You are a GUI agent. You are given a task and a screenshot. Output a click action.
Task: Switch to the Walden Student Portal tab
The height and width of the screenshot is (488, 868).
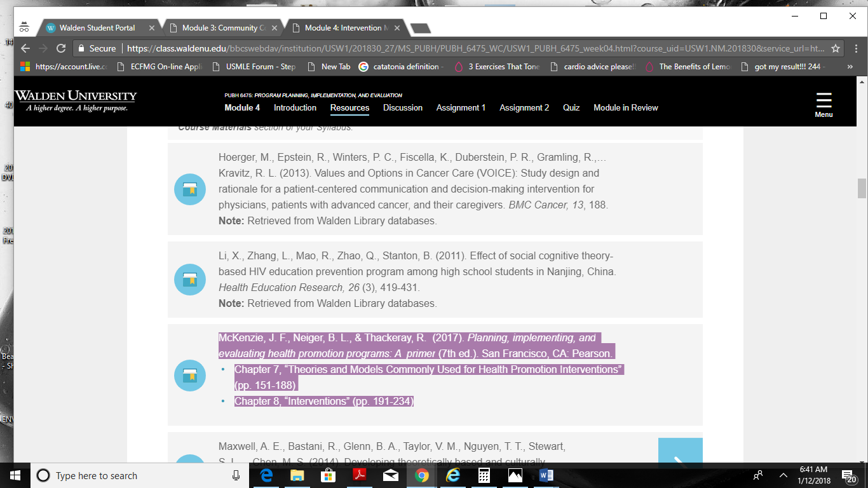[x=97, y=28]
